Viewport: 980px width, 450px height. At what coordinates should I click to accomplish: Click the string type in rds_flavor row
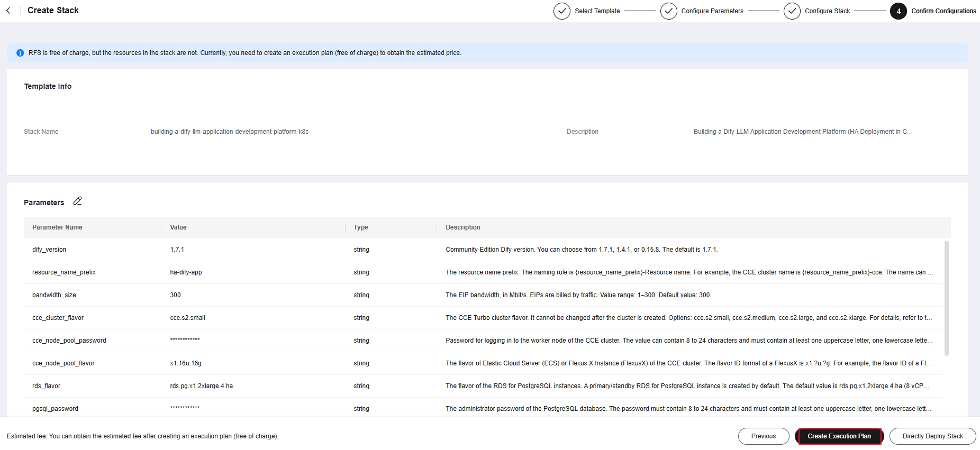pyautogui.click(x=361, y=386)
